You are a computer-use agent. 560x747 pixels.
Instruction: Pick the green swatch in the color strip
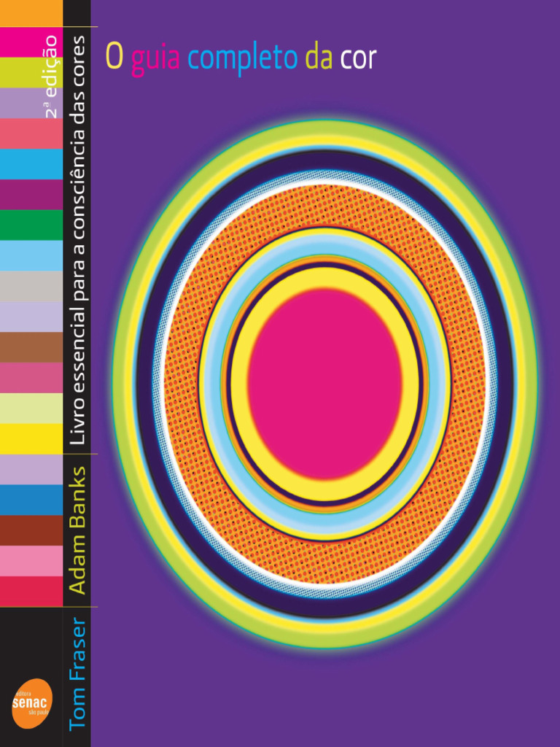pyautogui.click(x=31, y=225)
